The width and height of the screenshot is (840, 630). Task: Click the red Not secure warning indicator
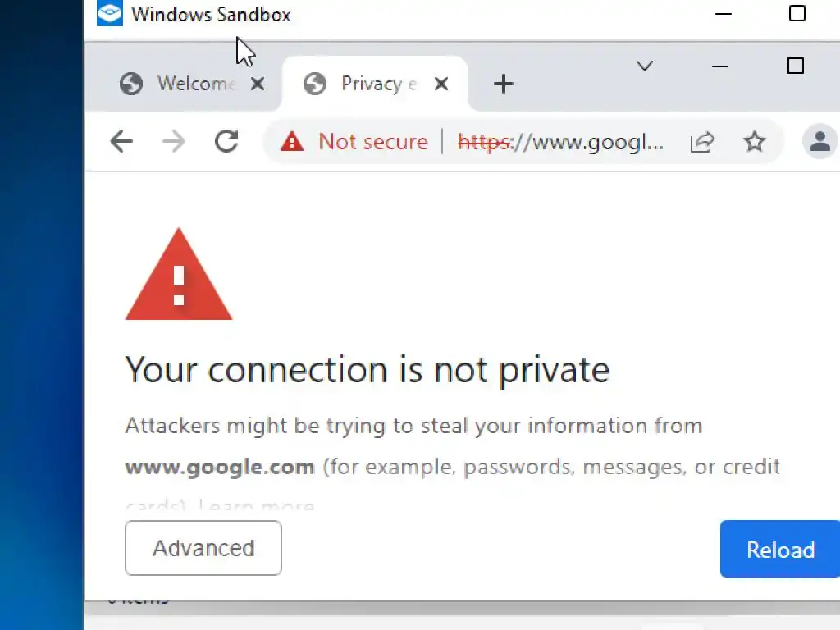(354, 142)
